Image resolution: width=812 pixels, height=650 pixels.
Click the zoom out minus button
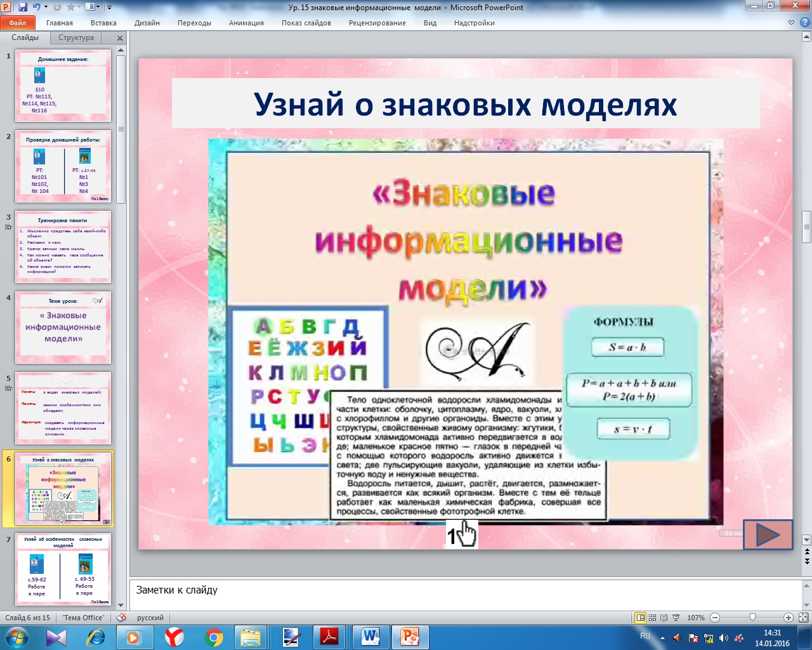click(715, 618)
